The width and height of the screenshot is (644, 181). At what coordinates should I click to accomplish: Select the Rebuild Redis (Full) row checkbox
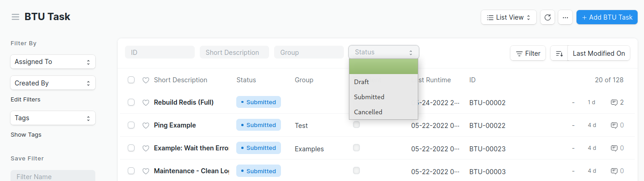point(131,102)
